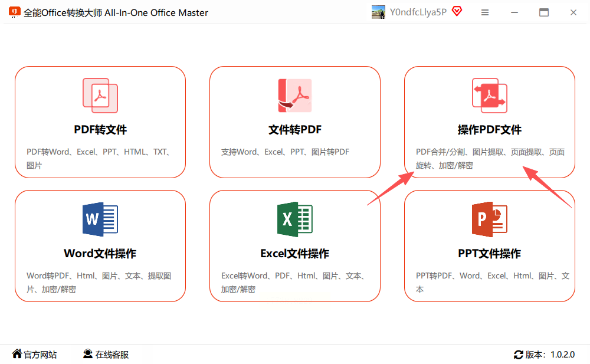
Task: Select the PPT文件操作 title
Action: [x=490, y=253]
